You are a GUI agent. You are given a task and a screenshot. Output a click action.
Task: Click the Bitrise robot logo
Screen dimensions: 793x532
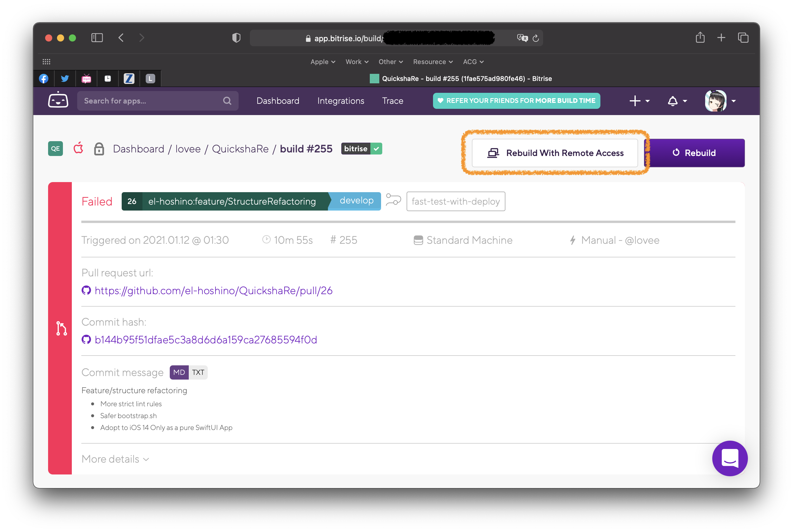pos(58,101)
